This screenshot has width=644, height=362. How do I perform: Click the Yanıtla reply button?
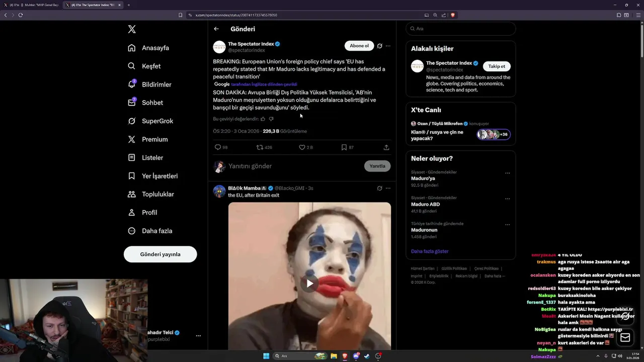[x=377, y=166]
